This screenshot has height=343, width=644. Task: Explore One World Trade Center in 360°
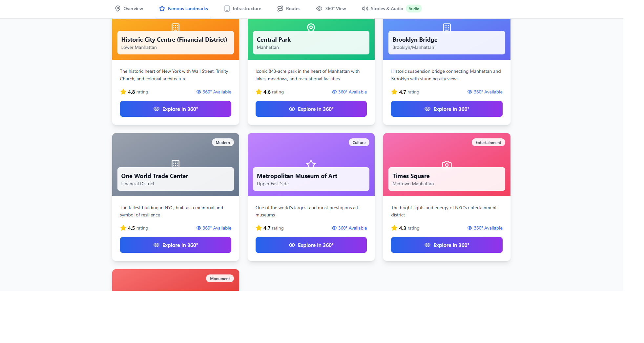click(x=176, y=245)
